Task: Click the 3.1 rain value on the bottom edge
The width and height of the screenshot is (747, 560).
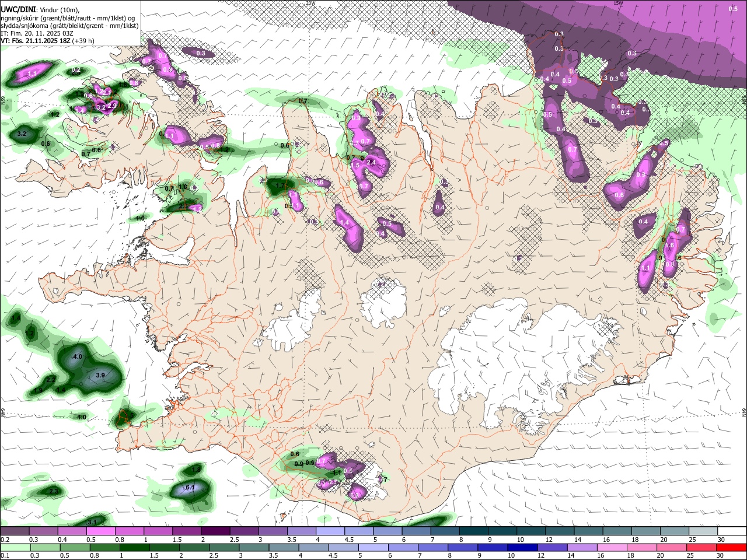Action: pos(92,521)
